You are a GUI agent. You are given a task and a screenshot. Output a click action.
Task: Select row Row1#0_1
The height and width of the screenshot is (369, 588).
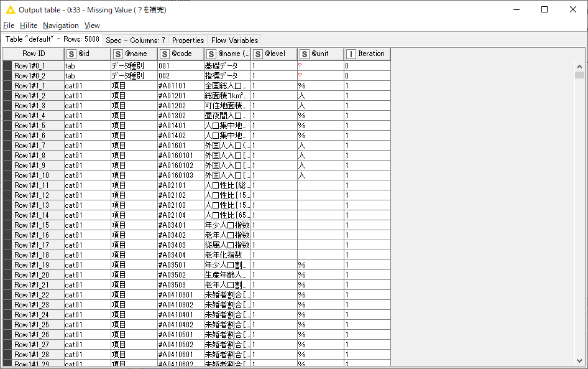(x=34, y=66)
